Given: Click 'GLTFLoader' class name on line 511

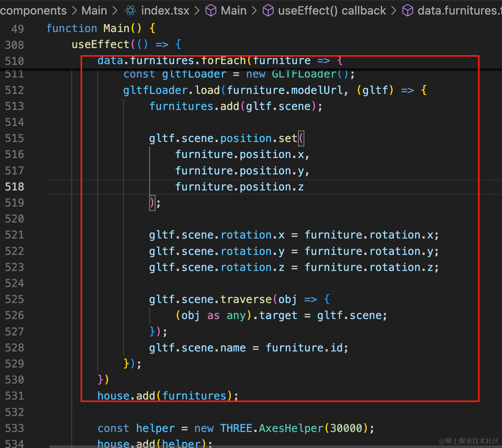Looking at the screenshot, I should click(304, 74).
